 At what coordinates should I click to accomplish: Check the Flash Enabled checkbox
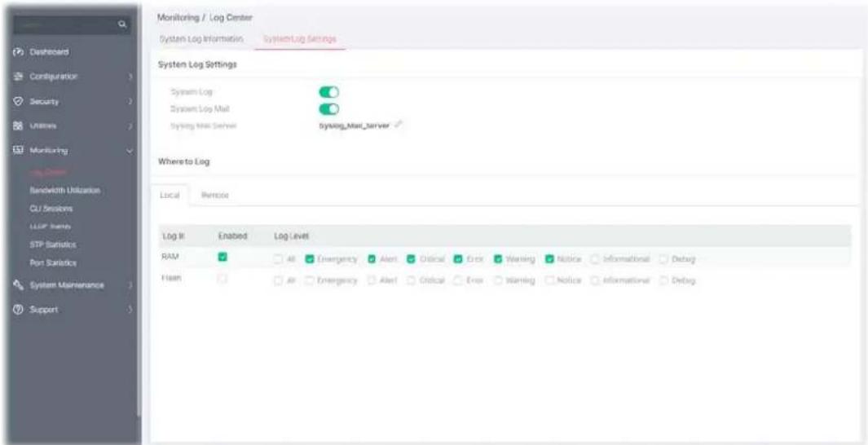(x=223, y=280)
